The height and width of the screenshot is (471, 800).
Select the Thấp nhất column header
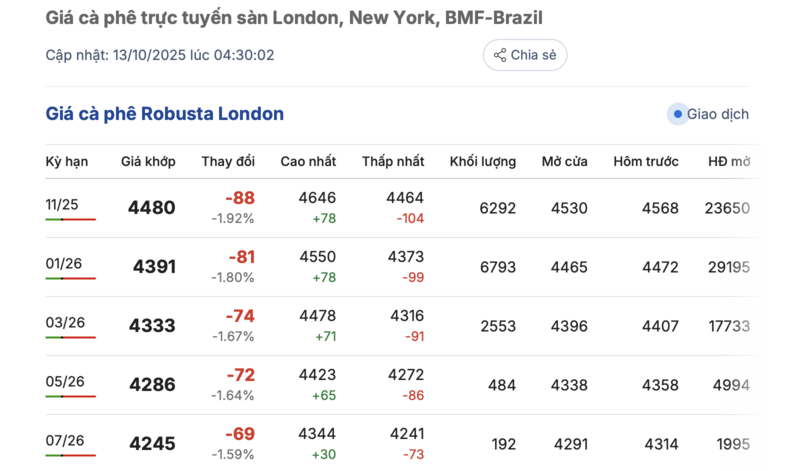pyautogui.click(x=393, y=161)
